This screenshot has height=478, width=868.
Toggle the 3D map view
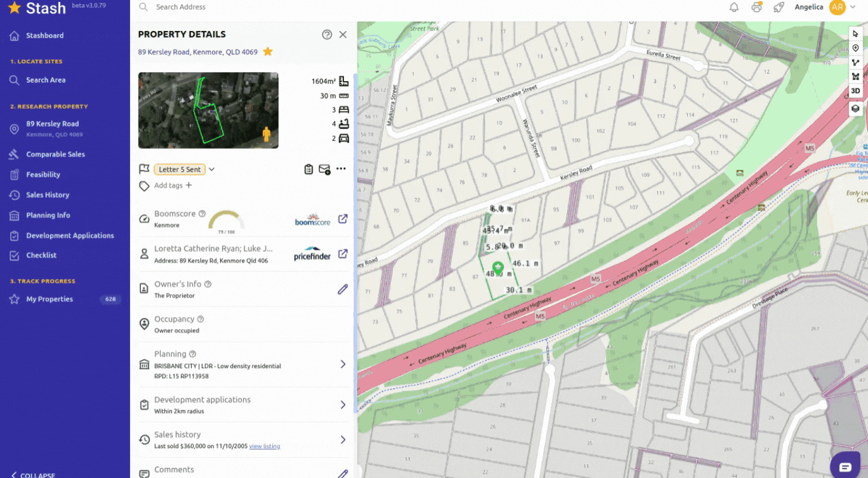click(855, 91)
